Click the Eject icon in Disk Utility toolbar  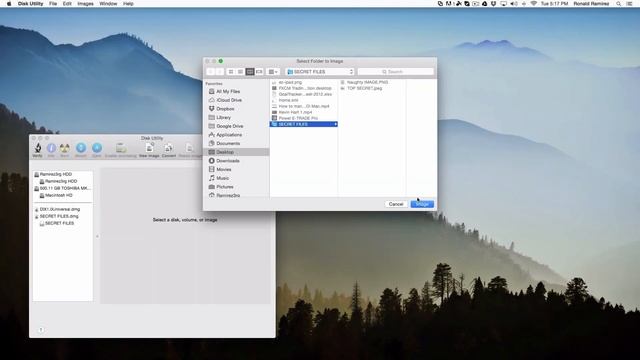coord(97,149)
